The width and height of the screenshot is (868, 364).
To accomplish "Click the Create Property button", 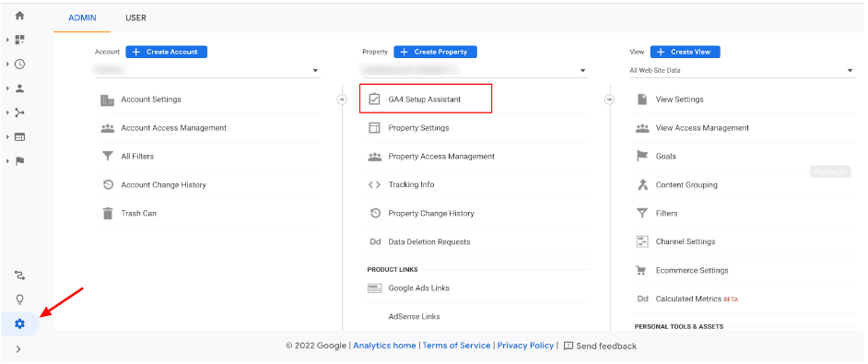I will (435, 52).
